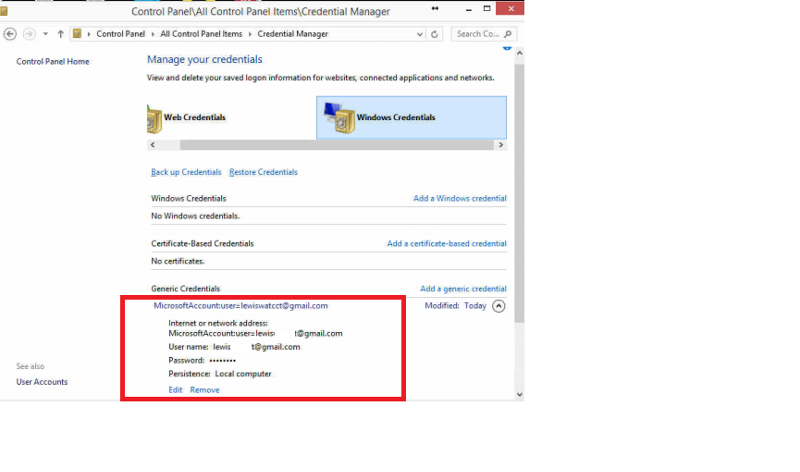Close the Credential Manager window
This screenshot has width=800, height=472.
click(x=510, y=9)
